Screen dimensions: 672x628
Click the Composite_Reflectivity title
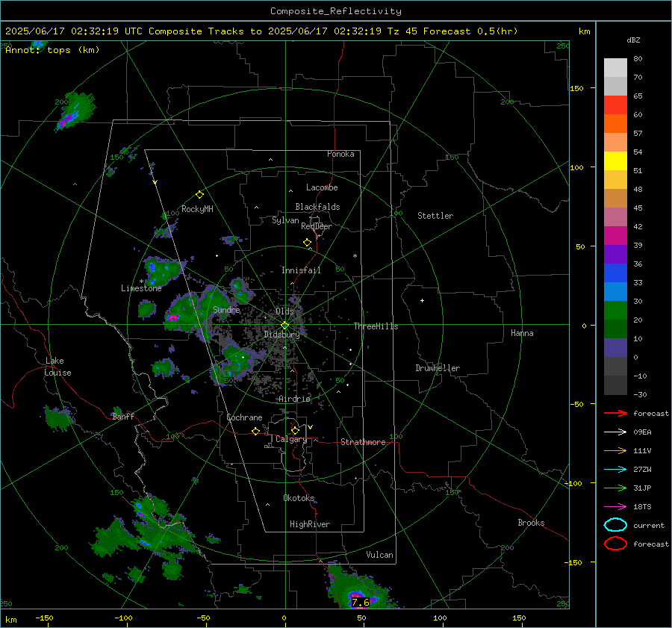335,11
